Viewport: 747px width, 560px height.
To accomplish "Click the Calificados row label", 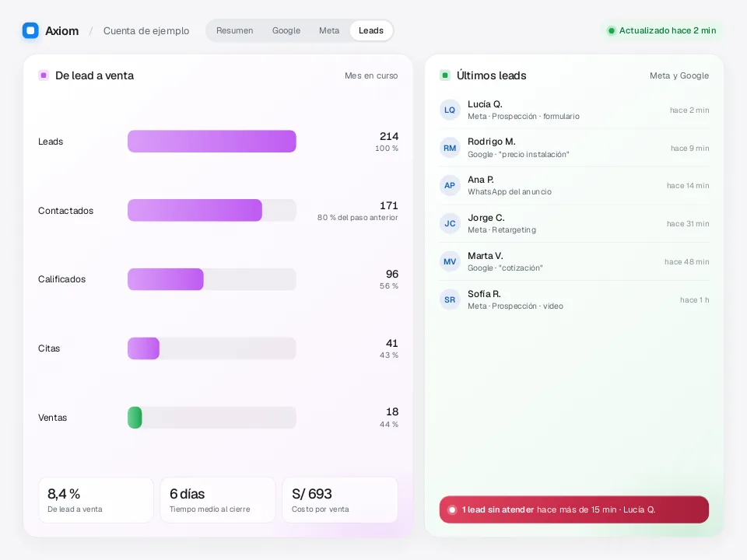I will tap(62, 279).
